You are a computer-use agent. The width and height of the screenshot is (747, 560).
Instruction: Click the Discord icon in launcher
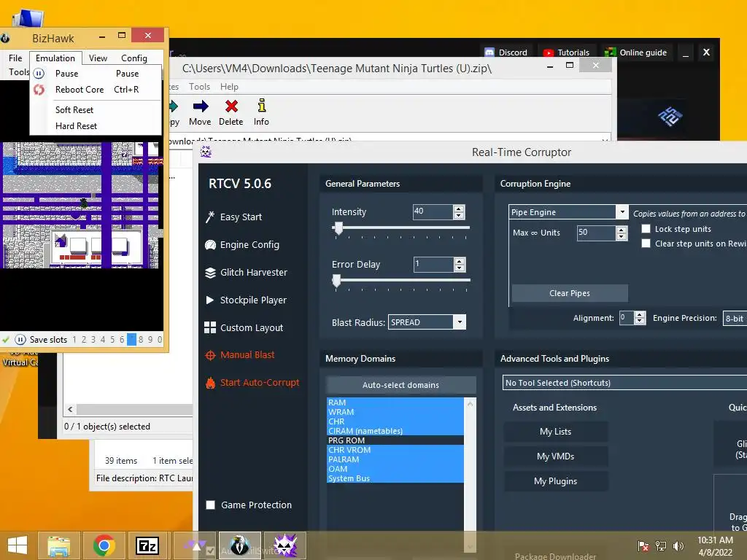click(489, 52)
